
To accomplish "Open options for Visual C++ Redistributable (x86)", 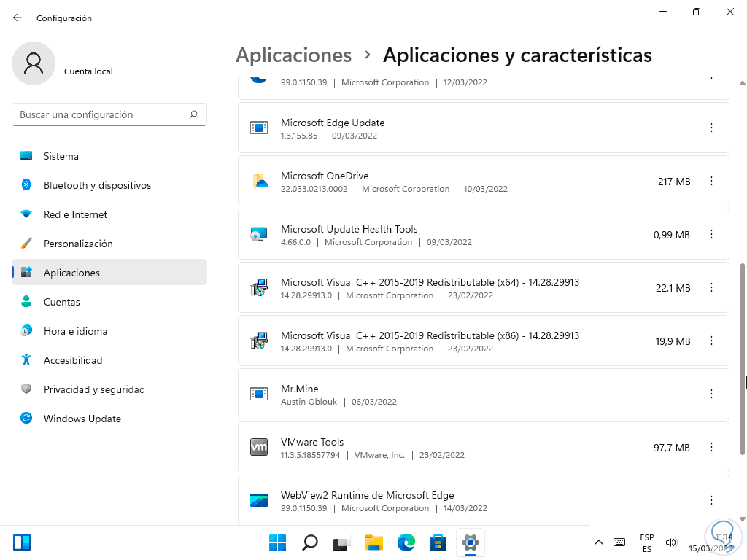I will pos(711,341).
